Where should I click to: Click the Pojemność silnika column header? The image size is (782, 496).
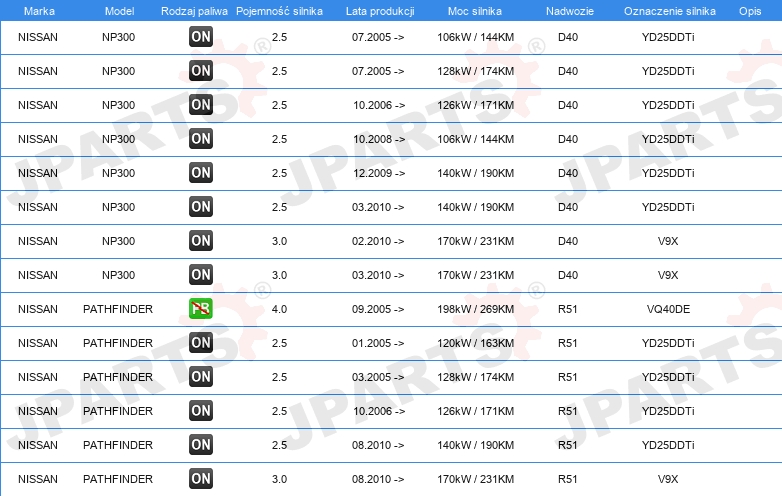coord(279,11)
